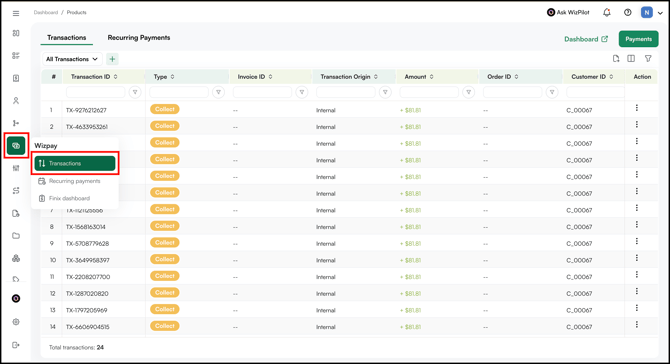Click the Wizpay sidebar icon
Image resolution: width=670 pixels, height=364 pixels.
(x=16, y=146)
